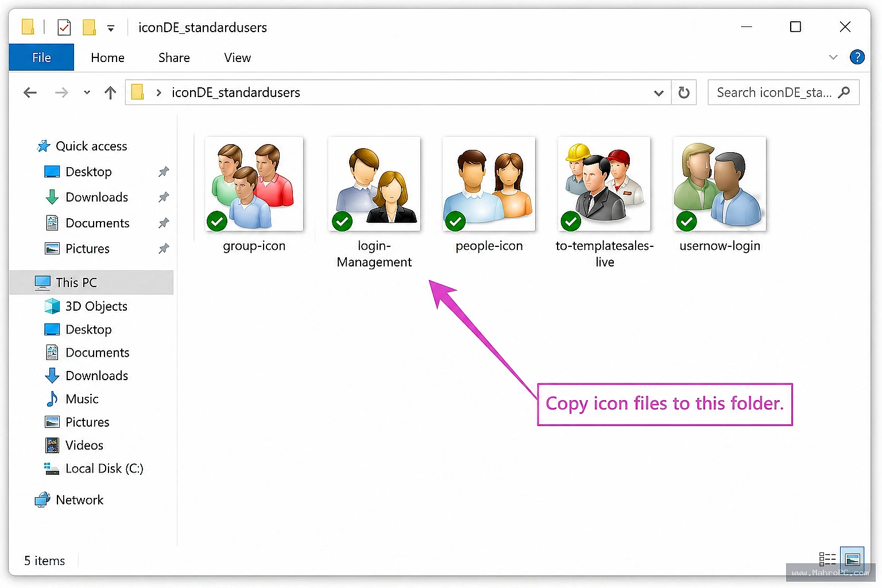Click the pin icon next to Pictures

tap(164, 249)
